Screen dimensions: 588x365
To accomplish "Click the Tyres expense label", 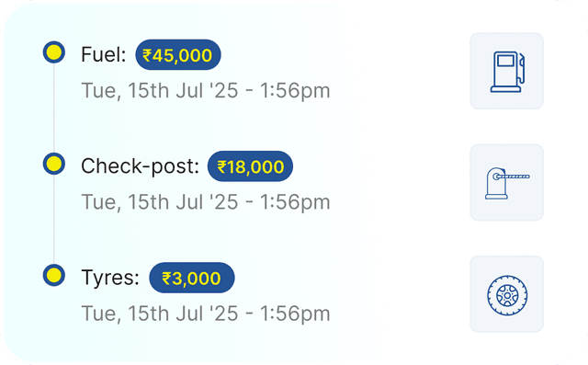I will [x=110, y=278].
